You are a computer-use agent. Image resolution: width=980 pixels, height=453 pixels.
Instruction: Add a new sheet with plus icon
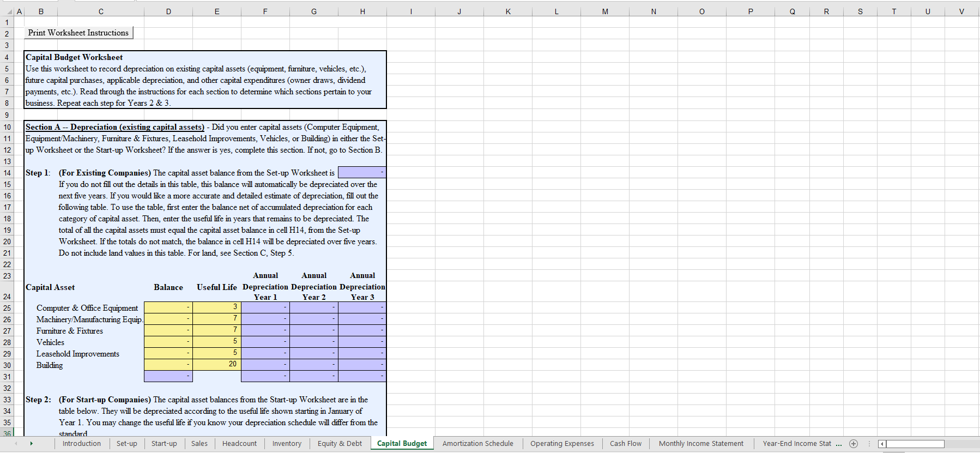(x=854, y=444)
